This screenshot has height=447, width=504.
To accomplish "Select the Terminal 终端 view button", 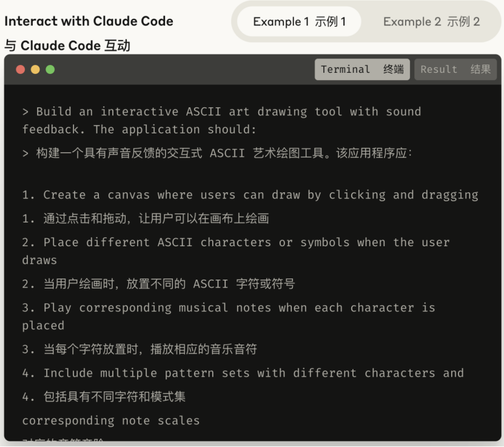I will [362, 70].
